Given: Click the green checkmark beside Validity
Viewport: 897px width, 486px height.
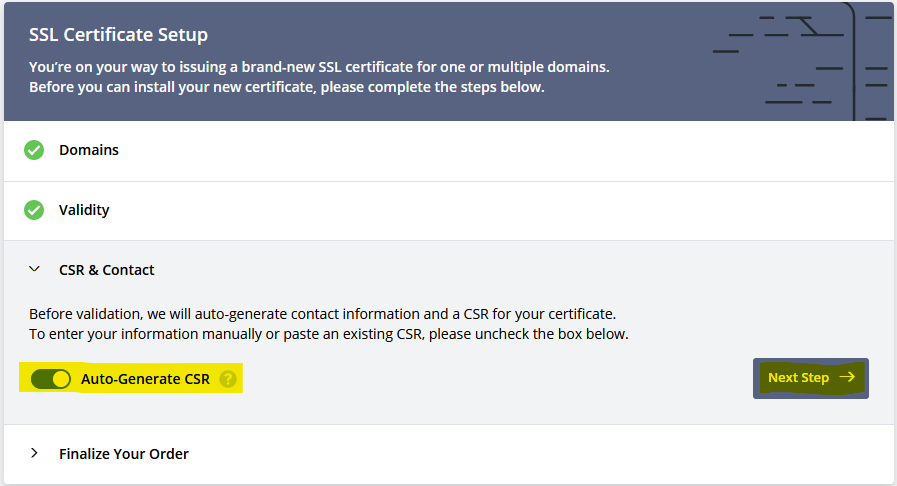Looking at the screenshot, I should (x=34, y=210).
